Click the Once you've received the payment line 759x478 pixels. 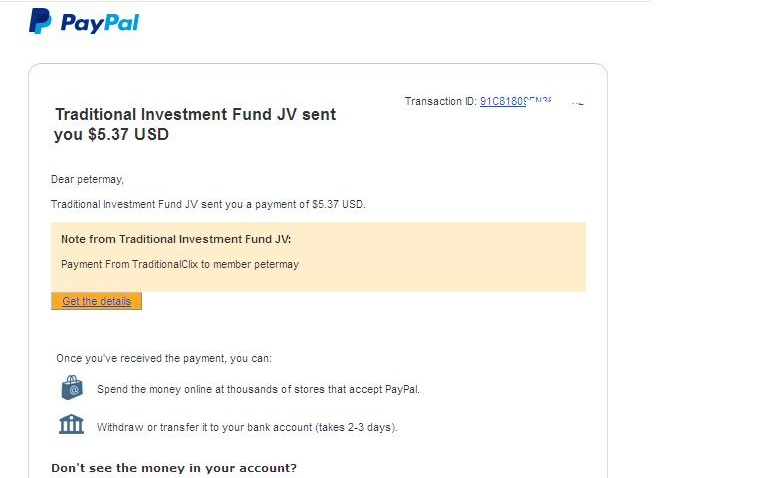coord(164,358)
